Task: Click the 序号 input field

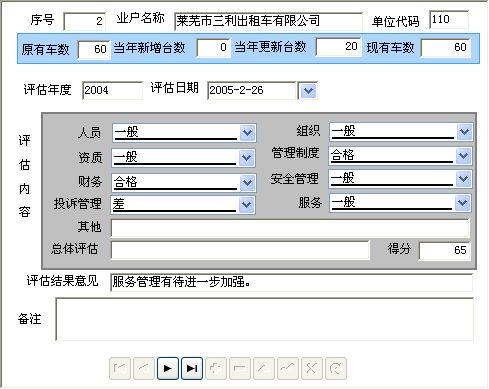Action: pos(85,21)
